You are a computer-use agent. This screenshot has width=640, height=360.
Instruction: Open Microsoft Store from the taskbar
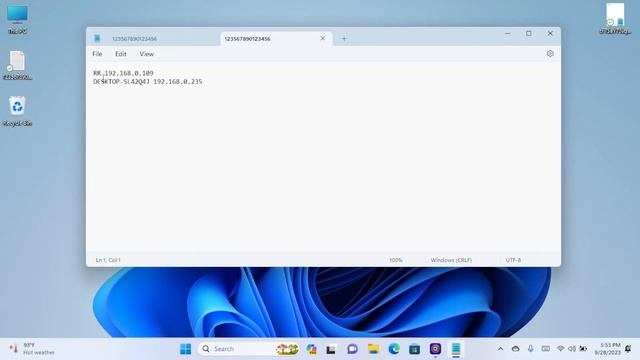point(414,349)
